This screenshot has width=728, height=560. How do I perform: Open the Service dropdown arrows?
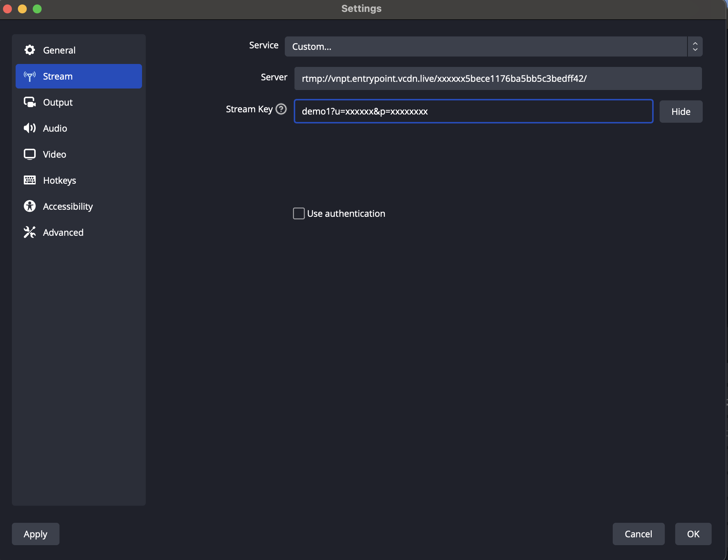pyautogui.click(x=695, y=46)
